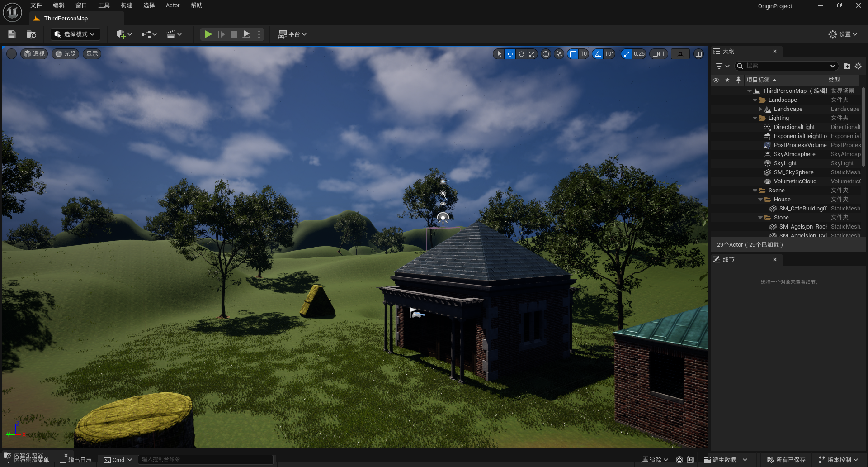Open the Actor menu
868x467 pixels.
coord(173,5)
